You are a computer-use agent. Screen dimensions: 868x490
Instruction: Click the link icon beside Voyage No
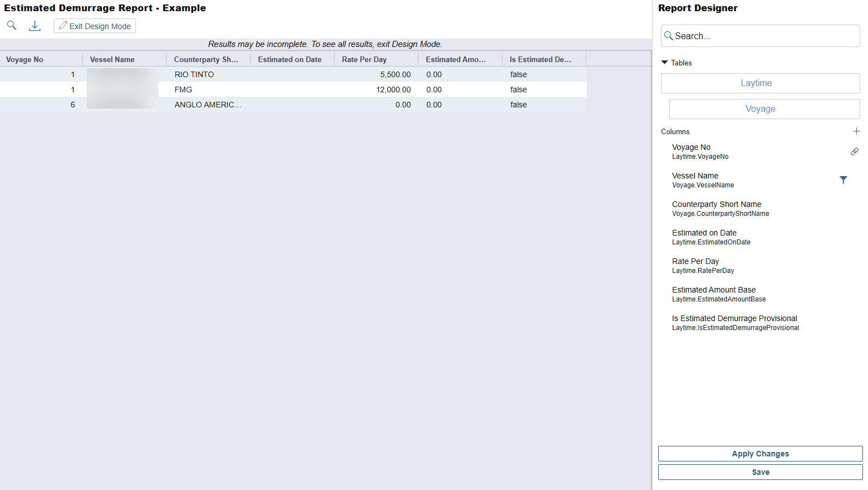click(x=854, y=152)
